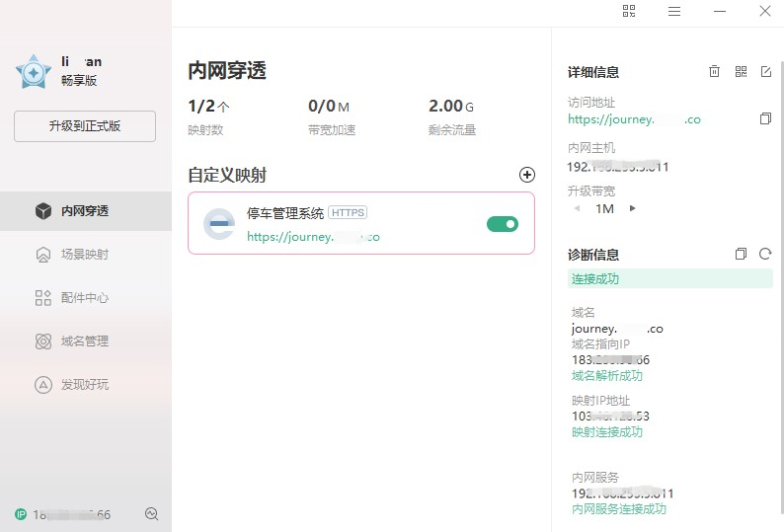Click the 升级到正式版 button
Viewport: 784px width, 532px height.
click(85, 126)
